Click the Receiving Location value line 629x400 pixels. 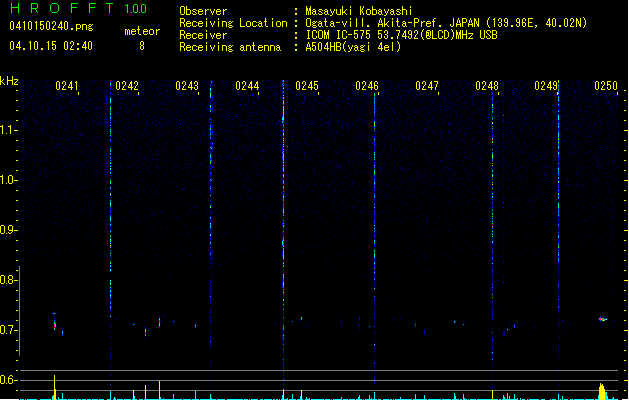coord(446,23)
